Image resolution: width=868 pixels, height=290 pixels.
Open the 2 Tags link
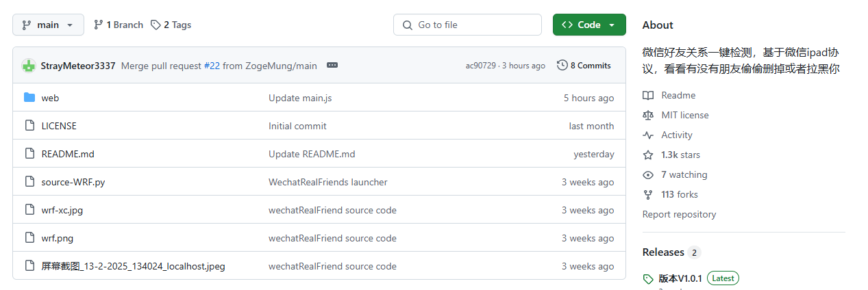point(171,25)
